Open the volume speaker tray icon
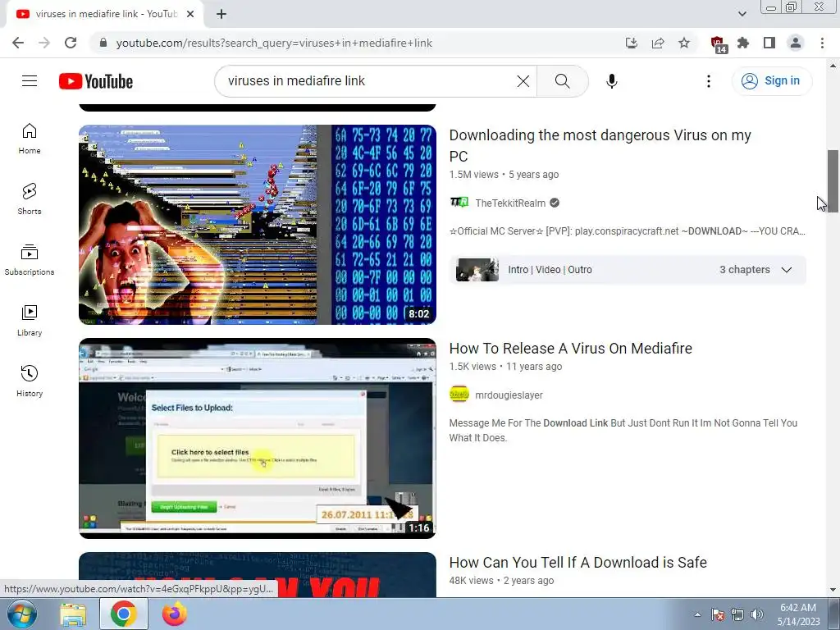840x630 pixels. point(757,614)
